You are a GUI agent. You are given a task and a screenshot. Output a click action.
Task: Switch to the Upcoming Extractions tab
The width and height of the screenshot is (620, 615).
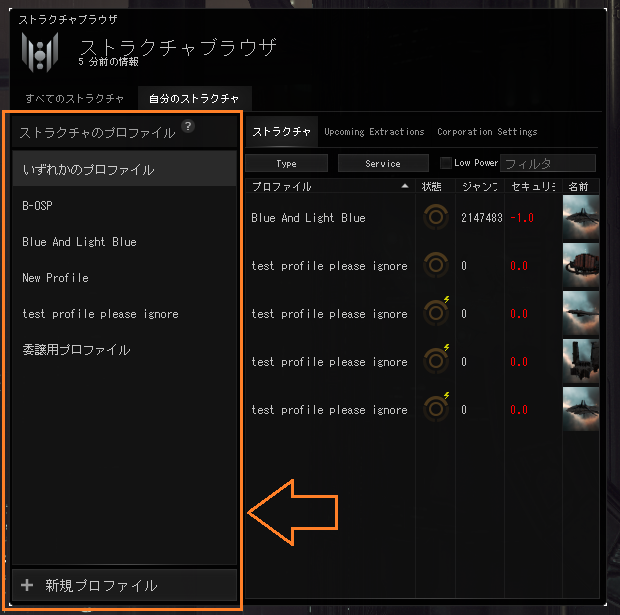[374, 132]
